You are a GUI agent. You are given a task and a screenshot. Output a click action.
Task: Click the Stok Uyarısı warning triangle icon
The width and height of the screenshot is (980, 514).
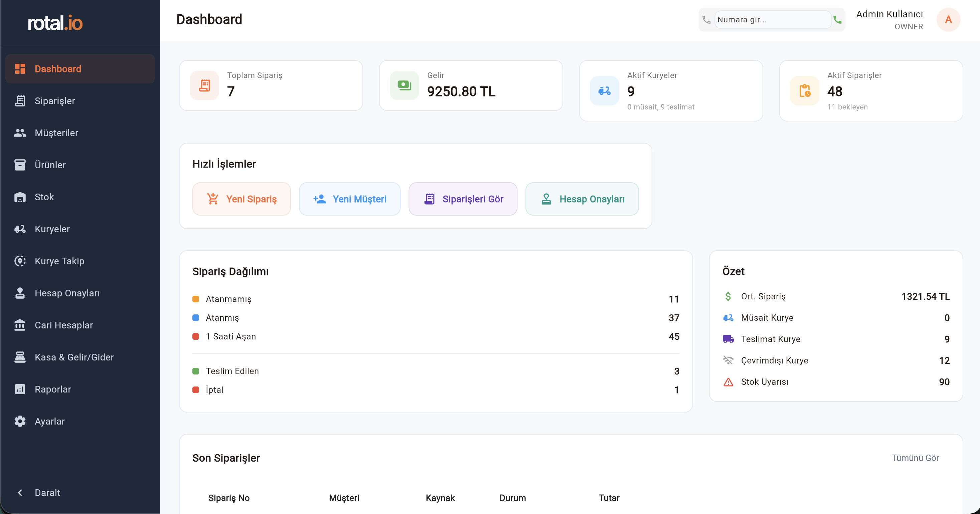pos(728,382)
